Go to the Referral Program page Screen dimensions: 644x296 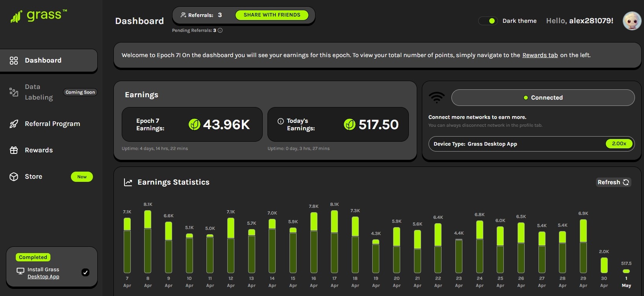pos(52,124)
